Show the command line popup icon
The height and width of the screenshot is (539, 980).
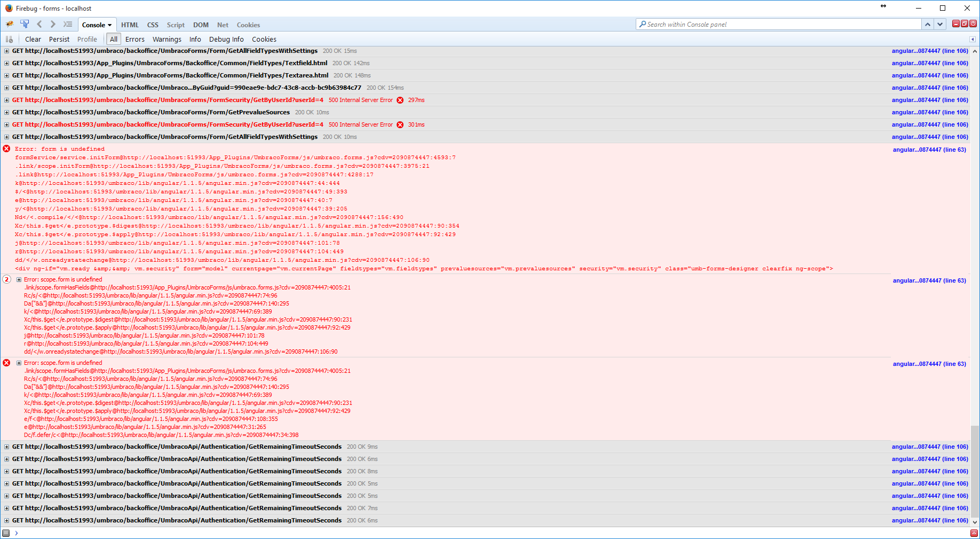(68, 24)
